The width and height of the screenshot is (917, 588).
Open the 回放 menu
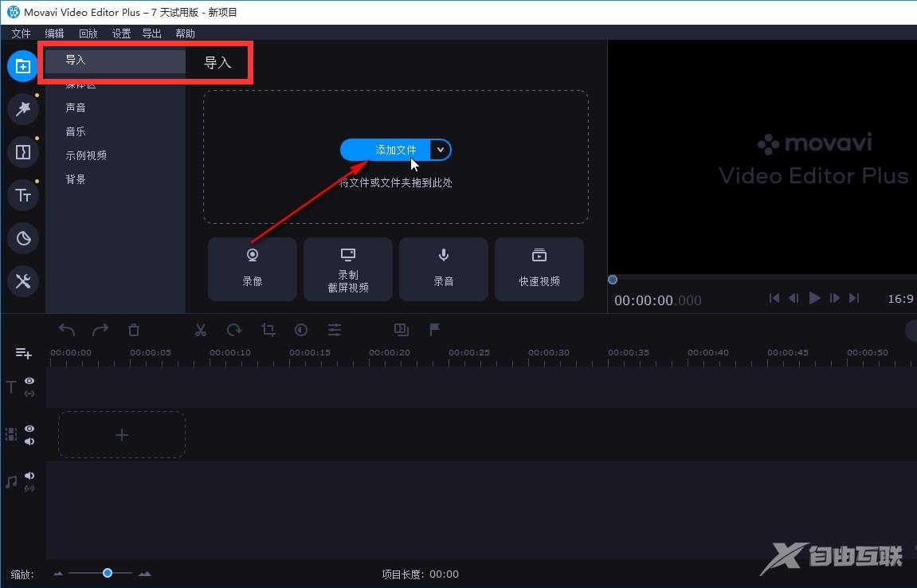88,33
